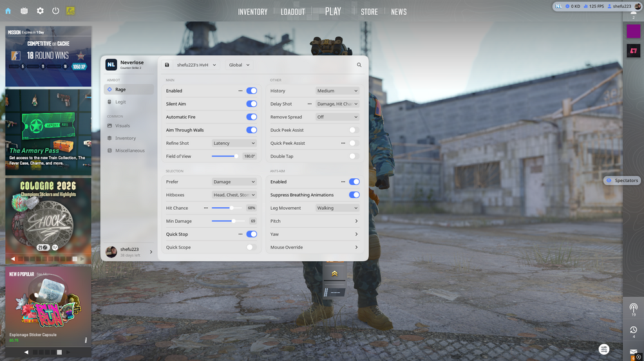The width and height of the screenshot is (644, 361).
Task: Enable the Double Tap toggle
Action: click(x=354, y=156)
